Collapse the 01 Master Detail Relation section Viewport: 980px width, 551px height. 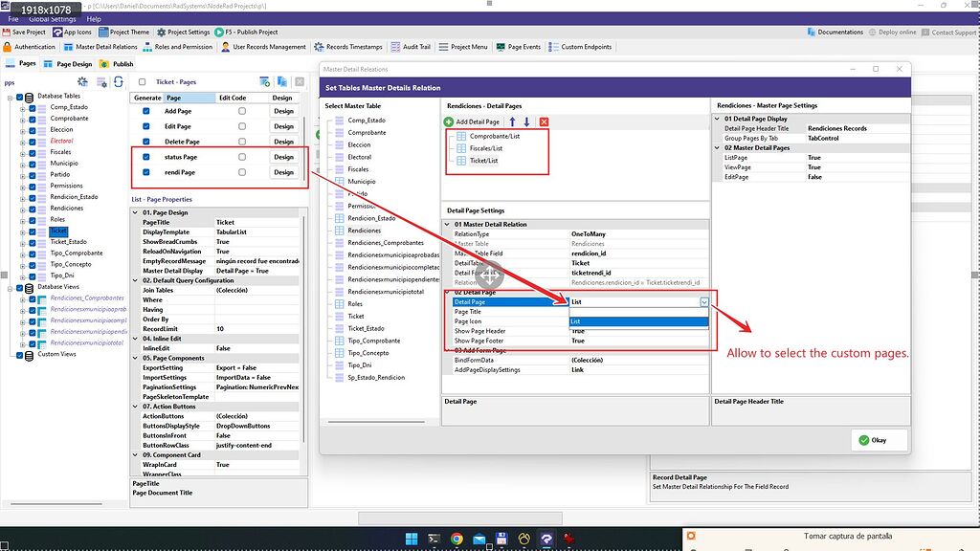pyautogui.click(x=449, y=223)
